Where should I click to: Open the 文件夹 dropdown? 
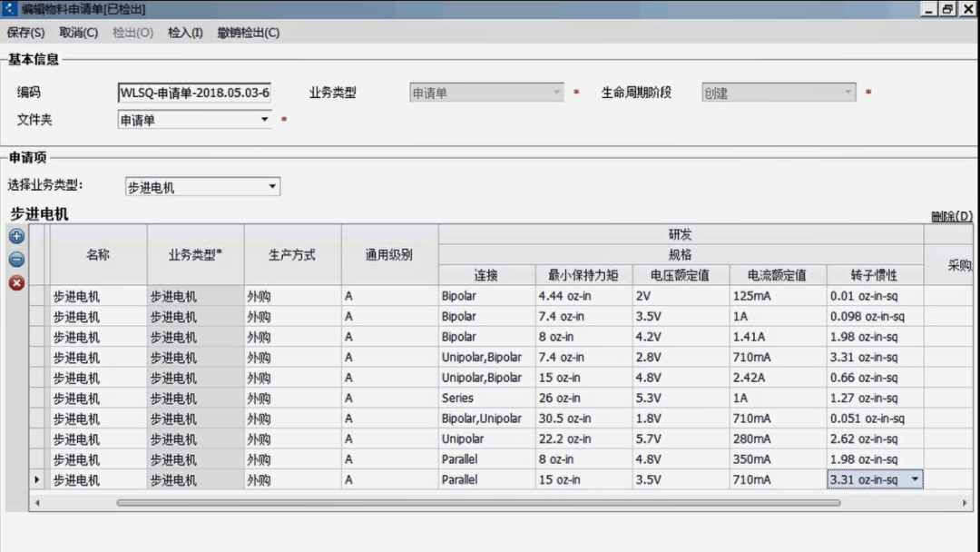click(265, 120)
